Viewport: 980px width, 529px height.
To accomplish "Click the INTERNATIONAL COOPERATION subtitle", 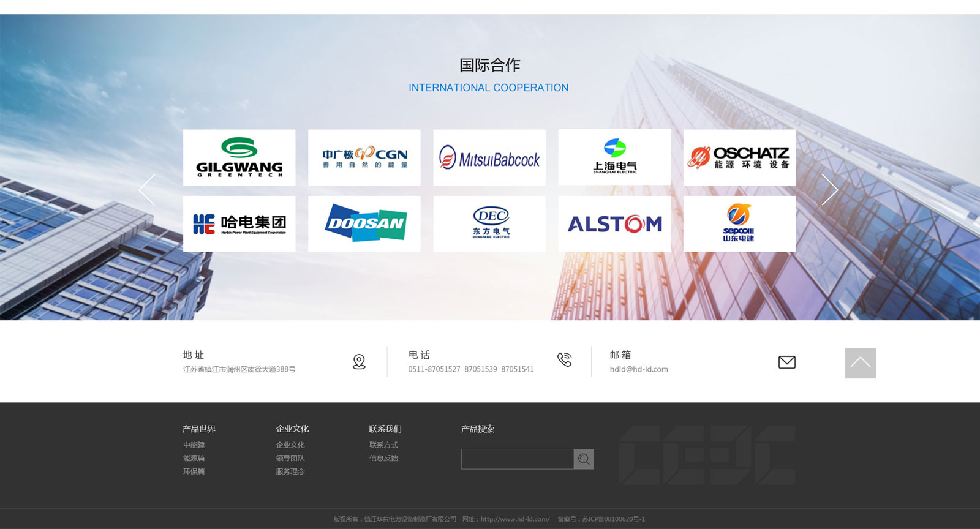I will click(489, 88).
